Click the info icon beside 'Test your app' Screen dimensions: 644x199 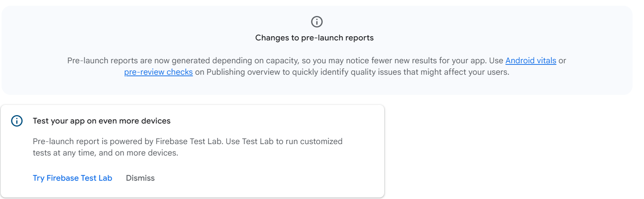(17, 121)
